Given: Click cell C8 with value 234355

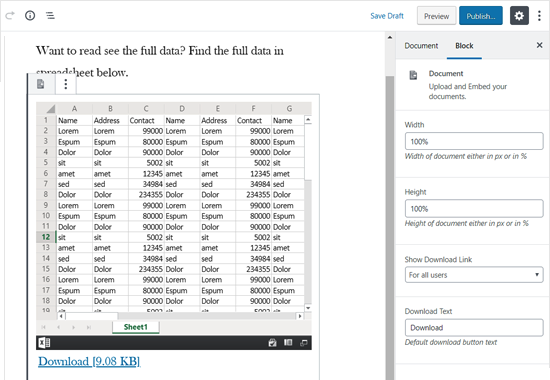Looking at the screenshot, I should pos(146,194).
